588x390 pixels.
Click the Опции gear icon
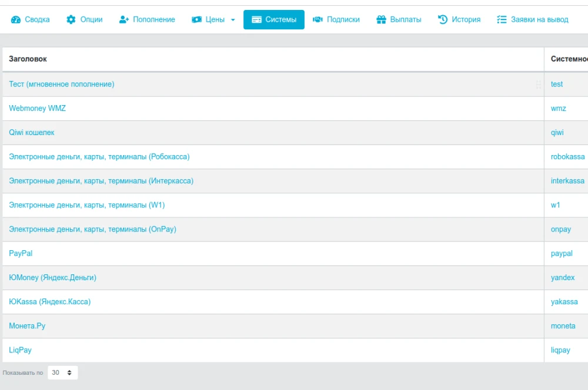pos(71,19)
